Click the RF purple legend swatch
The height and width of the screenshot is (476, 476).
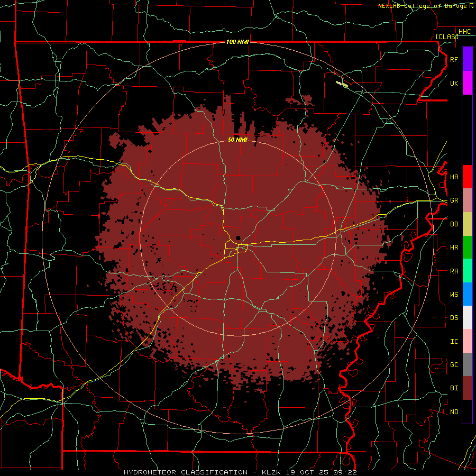pos(467,59)
